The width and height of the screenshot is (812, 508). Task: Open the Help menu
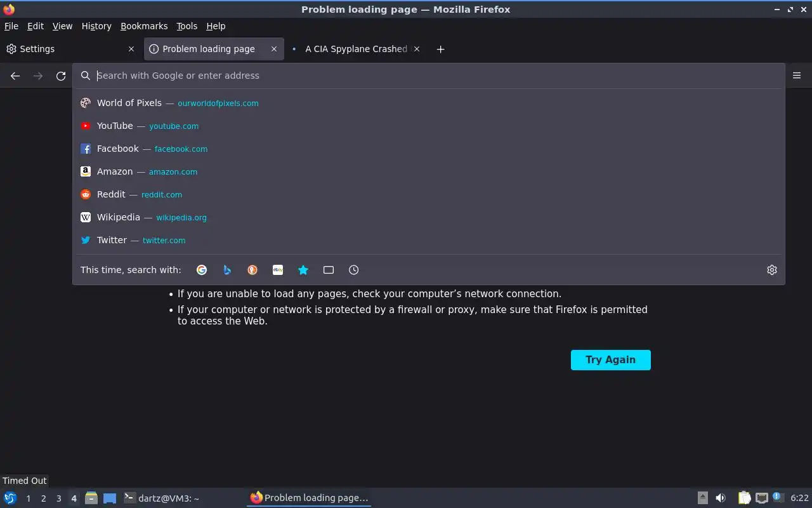216,26
